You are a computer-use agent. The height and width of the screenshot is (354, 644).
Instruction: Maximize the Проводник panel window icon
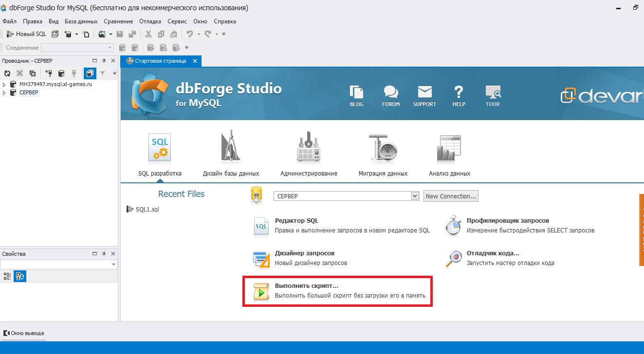(x=95, y=61)
